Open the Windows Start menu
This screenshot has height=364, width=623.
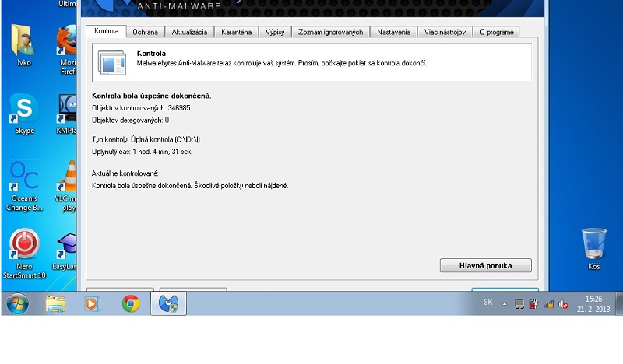(x=18, y=304)
